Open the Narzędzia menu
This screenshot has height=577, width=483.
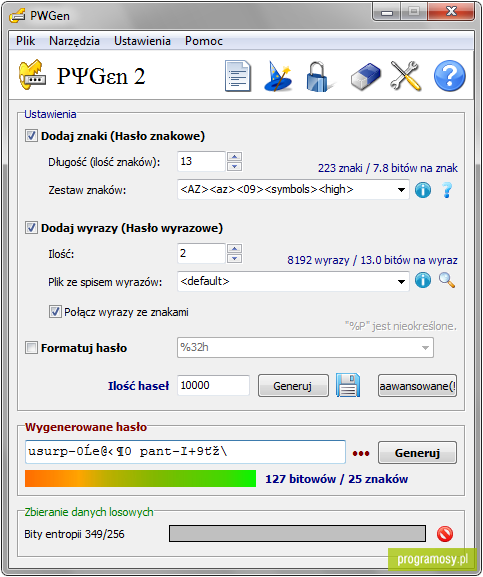[x=74, y=41]
